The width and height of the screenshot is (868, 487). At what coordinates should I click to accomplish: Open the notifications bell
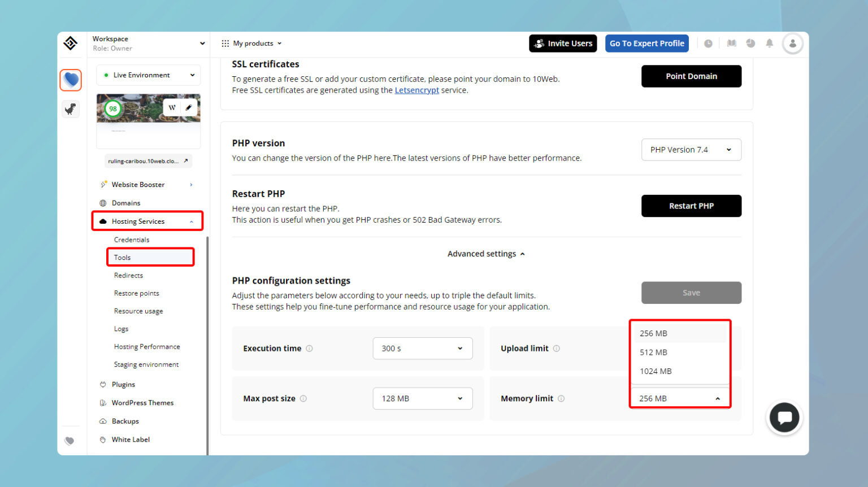(769, 44)
